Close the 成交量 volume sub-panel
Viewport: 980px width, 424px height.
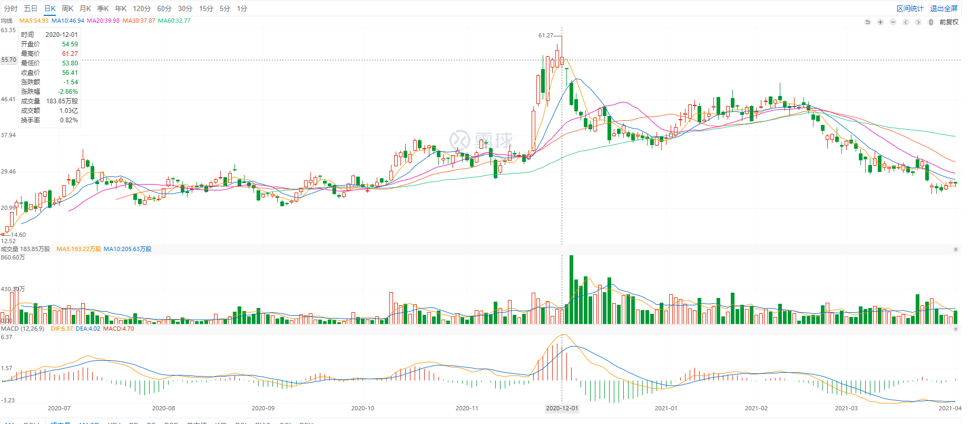(x=956, y=249)
